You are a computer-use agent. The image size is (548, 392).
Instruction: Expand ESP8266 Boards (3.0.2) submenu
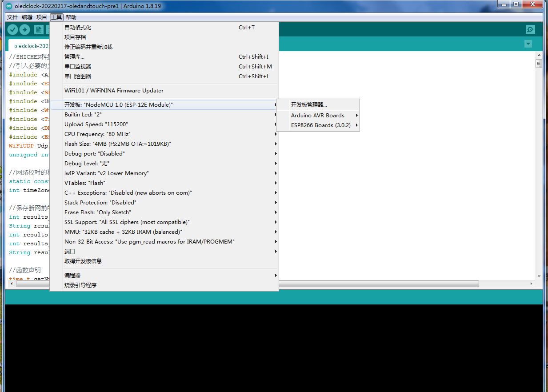pyautogui.click(x=318, y=125)
